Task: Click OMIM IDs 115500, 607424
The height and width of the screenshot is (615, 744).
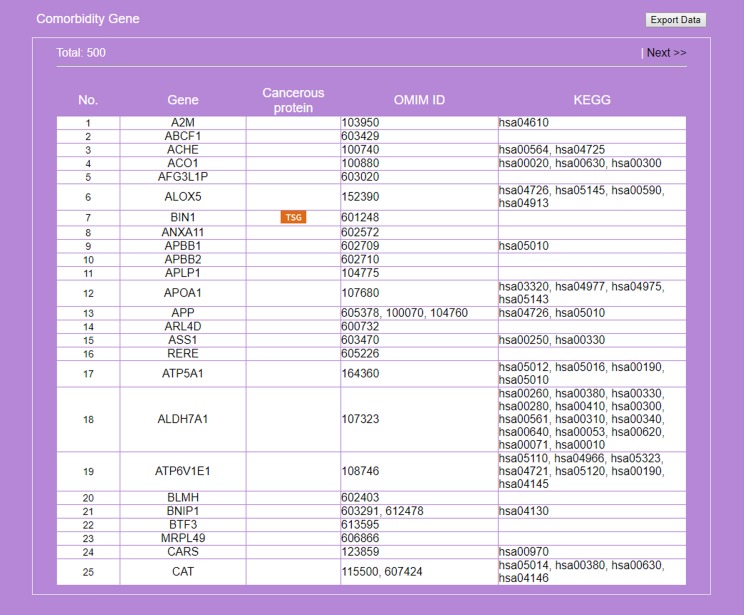Action: [381, 571]
